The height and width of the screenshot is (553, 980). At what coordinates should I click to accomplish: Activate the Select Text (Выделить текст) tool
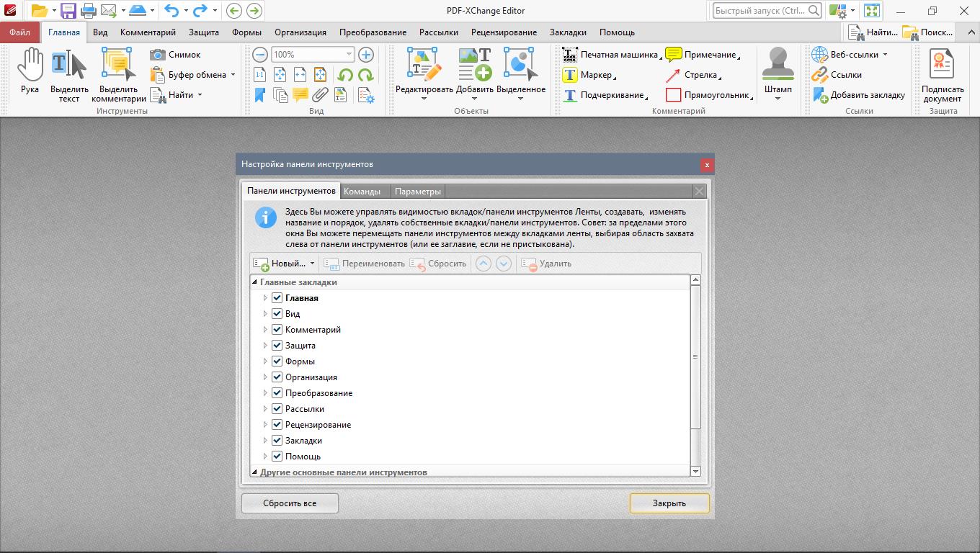pos(69,75)
